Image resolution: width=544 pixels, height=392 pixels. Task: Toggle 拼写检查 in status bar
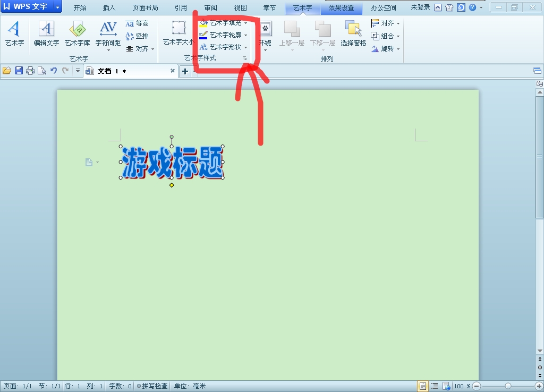tap(152, 386)
